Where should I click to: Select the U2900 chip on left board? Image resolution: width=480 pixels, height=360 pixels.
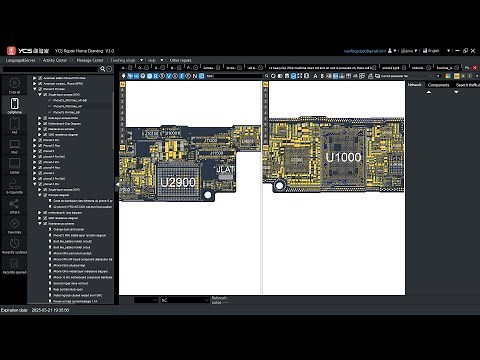point(178,182)
